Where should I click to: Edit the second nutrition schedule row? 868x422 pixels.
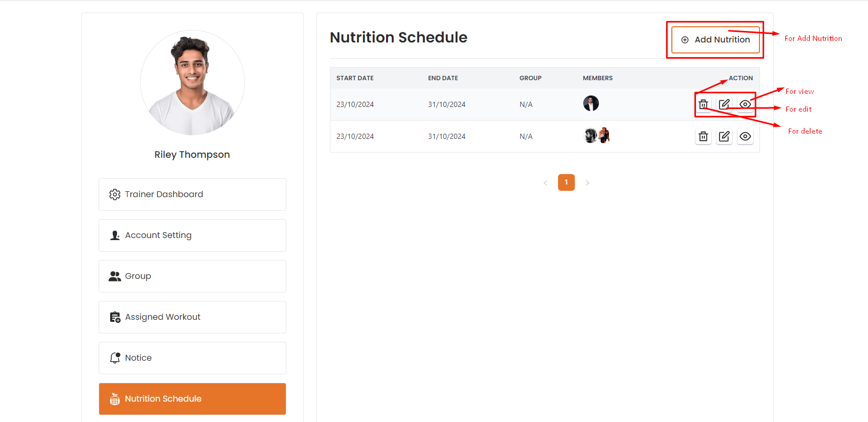pos(724,136)
